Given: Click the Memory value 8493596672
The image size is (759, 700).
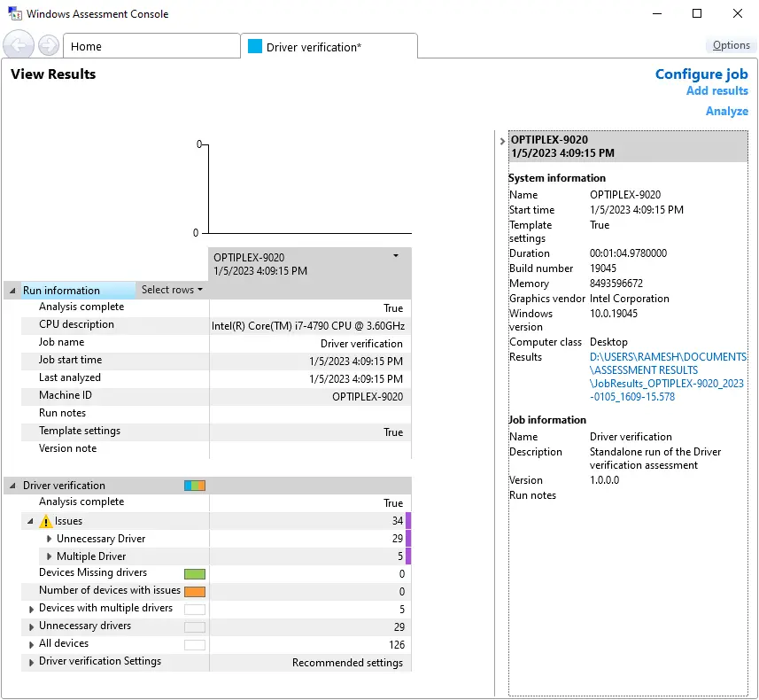Looking at the screenshot, I should click(x=616, y=284).
